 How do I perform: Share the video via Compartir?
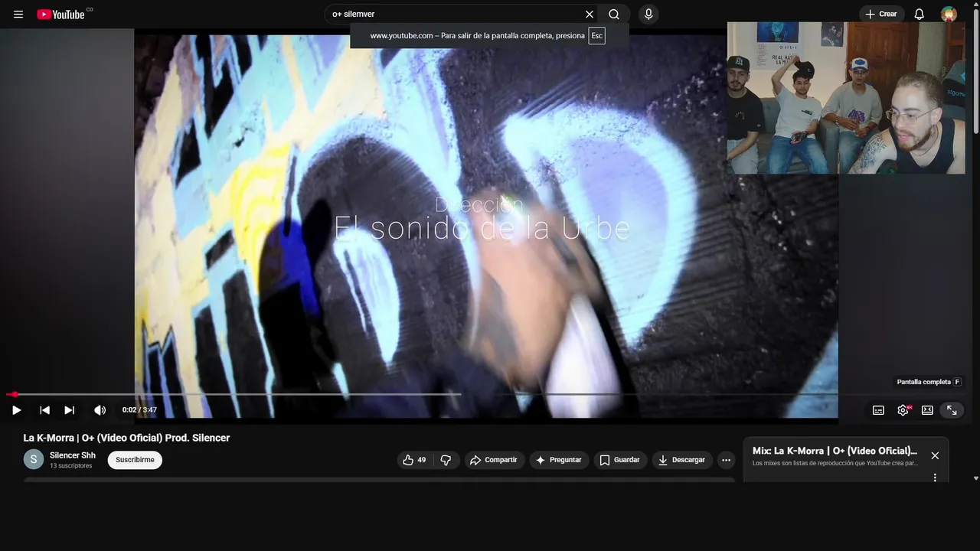(x=494, y=460)
